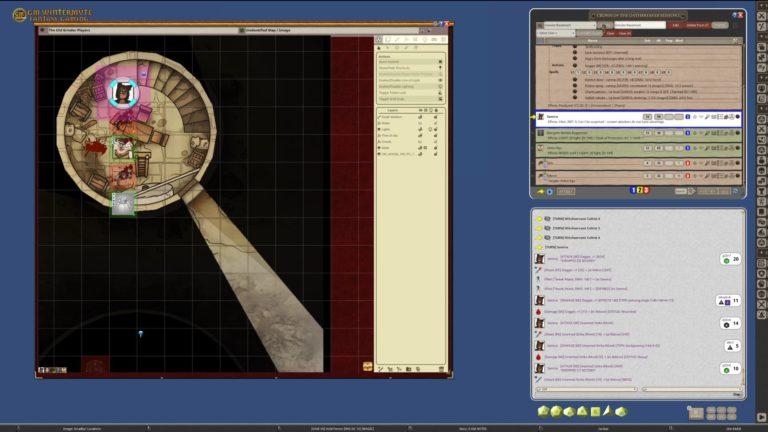Open the second dropdown below encounter selector
The image size is (768, 432).
click(x=558, y=33)
